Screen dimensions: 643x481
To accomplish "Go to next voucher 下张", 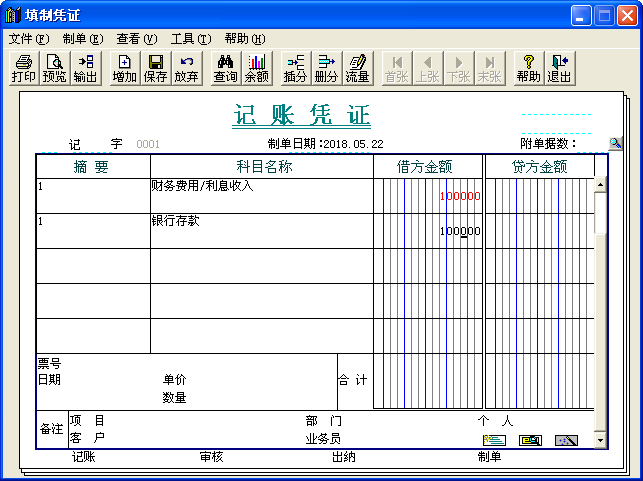I will click(459, 68).
